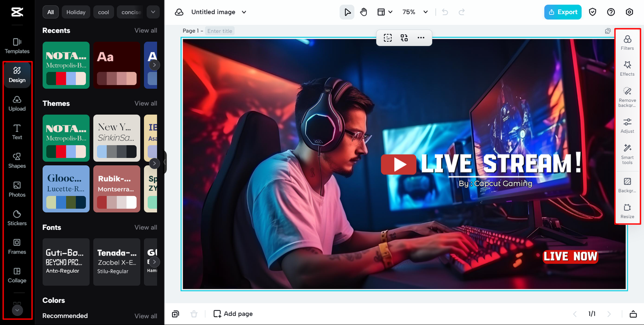Click the select-area icon in floating toolbar
The width and height of the screenshot is (644, 325).
click(387, 38)
